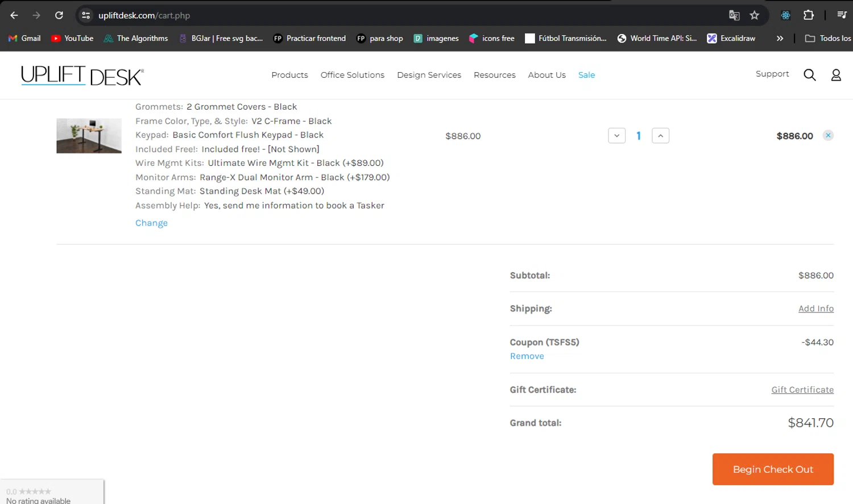Open the Office Solutions menu
Image resolution: width=853 pixels, height=504 pixels.
353,75
